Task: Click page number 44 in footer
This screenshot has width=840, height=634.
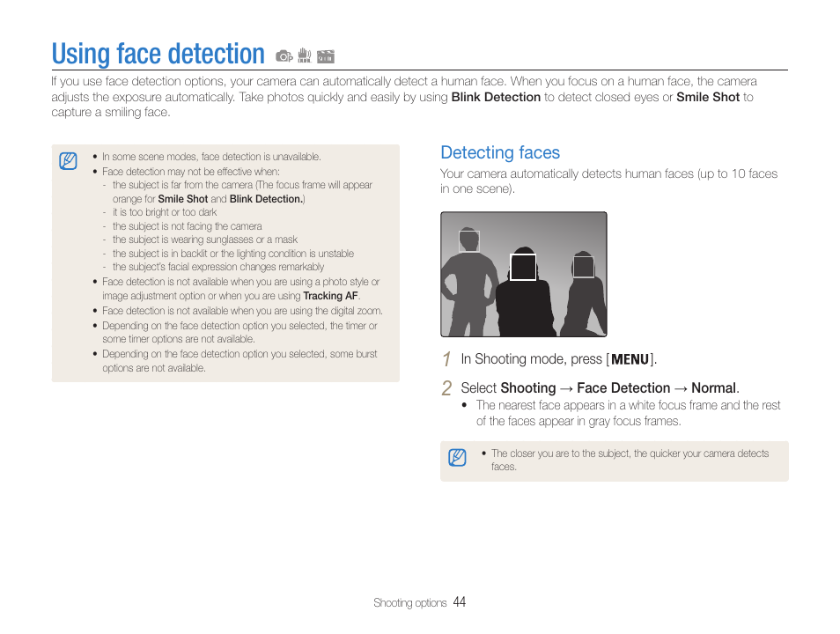Action: point(459,602)
